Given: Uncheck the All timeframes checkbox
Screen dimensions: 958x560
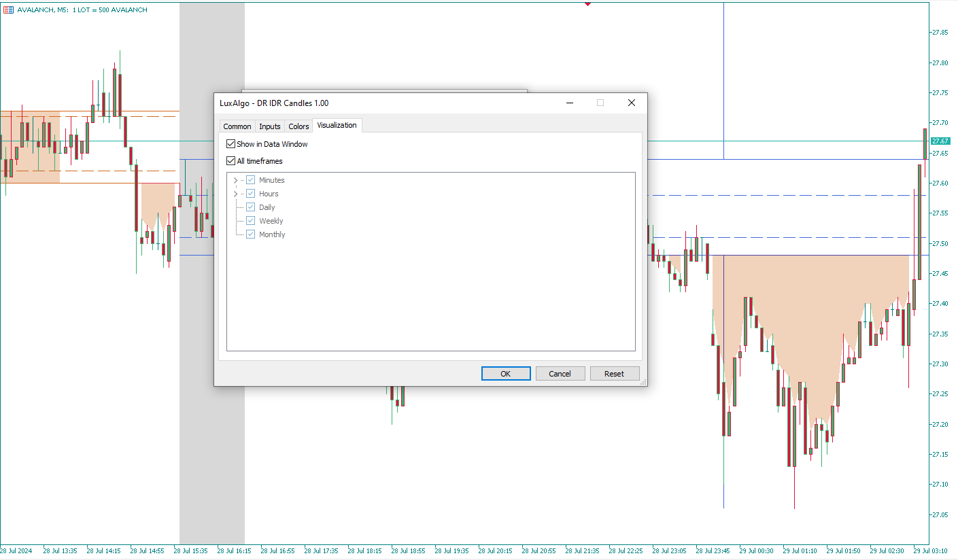Looking at the screenshot, I should (231, 161).
